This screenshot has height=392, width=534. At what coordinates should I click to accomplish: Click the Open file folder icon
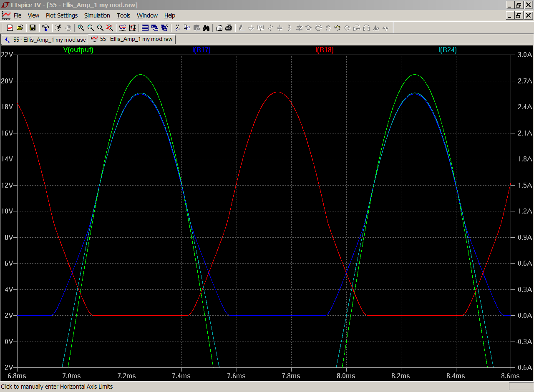(x=20, y=28)
